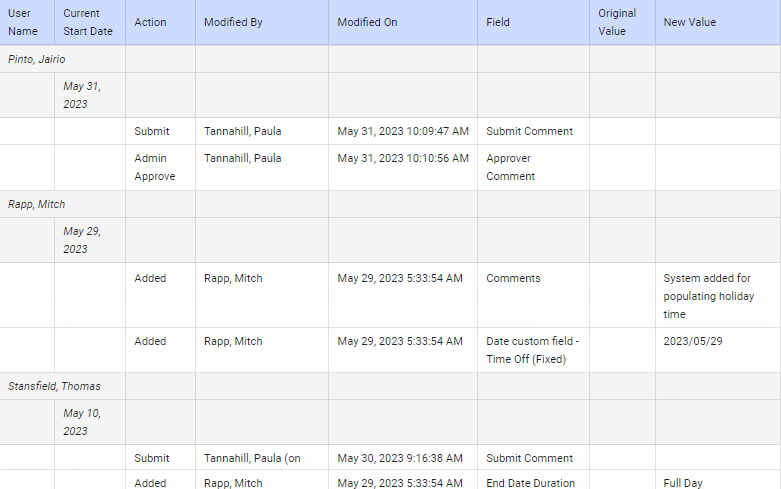
Task: Click the May 29, 2023 date subgroup
Action: (82, 240)
